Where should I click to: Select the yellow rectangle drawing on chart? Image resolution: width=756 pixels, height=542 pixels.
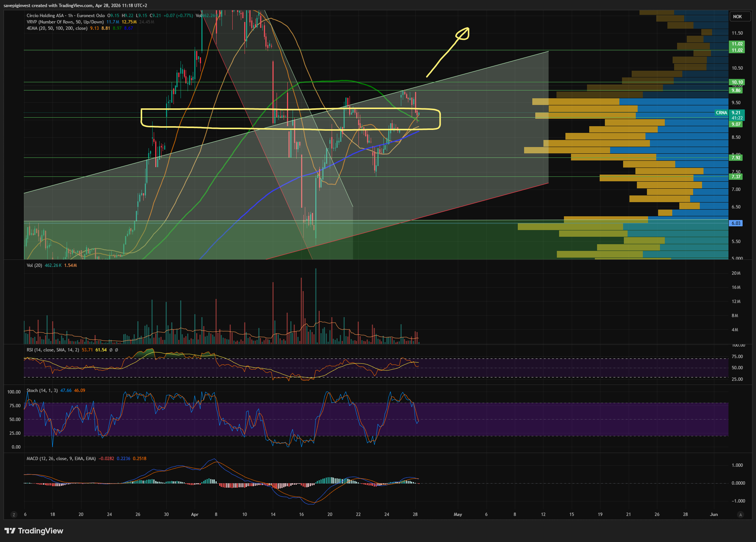point(290,109)
